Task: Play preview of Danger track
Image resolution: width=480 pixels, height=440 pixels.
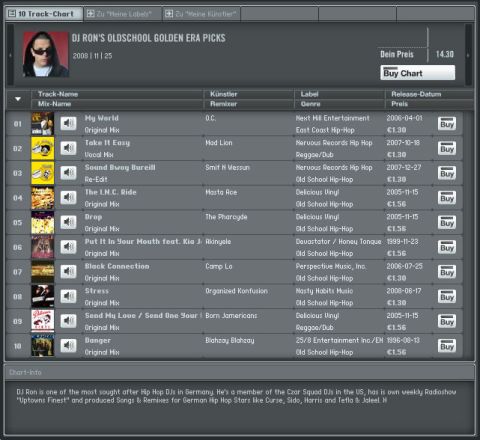Action: coord(68,345)
